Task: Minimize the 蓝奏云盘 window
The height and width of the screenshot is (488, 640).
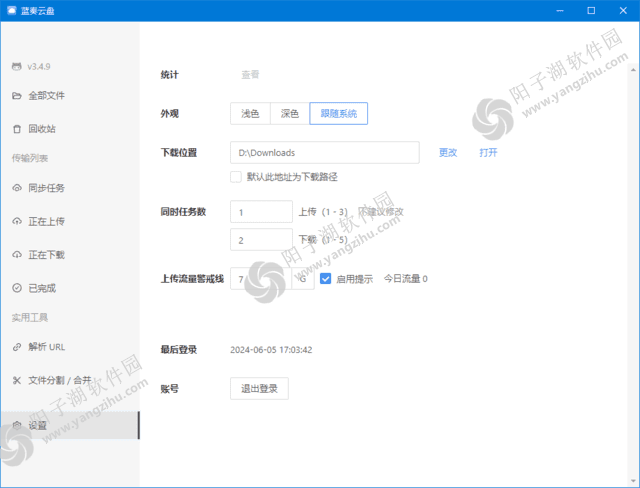Action: point(560,11)
